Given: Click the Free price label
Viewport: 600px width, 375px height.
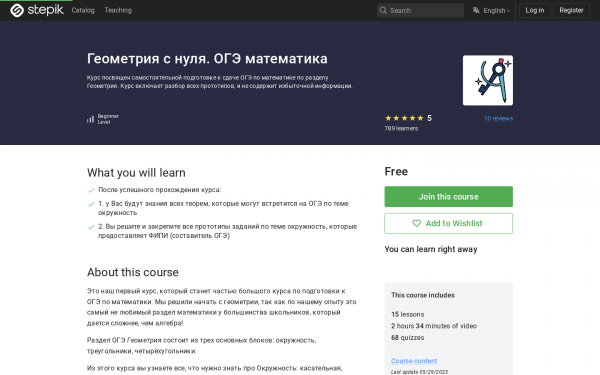Looking at the screenshot, I should (x=396, y=171).
